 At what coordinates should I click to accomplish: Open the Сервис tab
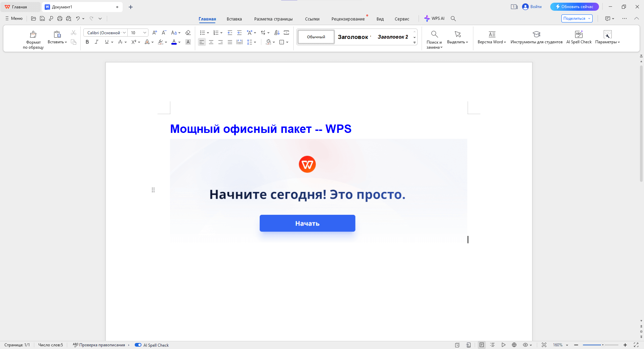pyautogui.click(x=402, y=19)
